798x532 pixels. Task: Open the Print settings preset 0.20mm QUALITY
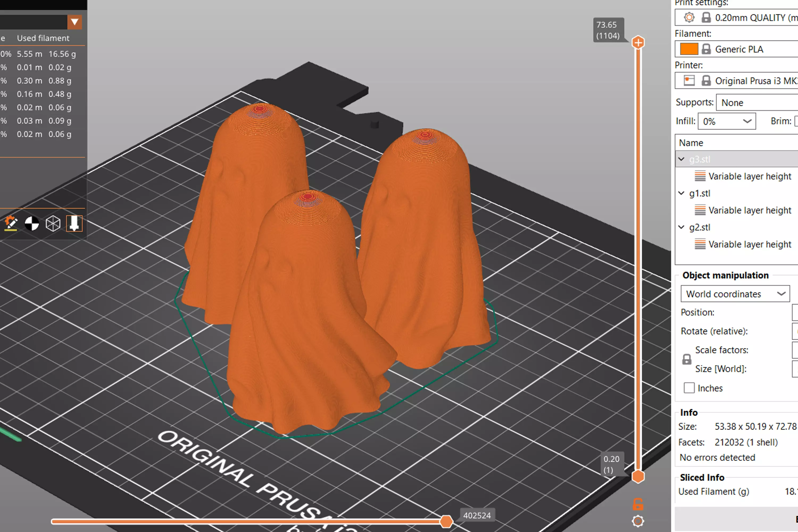click(x=736, y=17)
